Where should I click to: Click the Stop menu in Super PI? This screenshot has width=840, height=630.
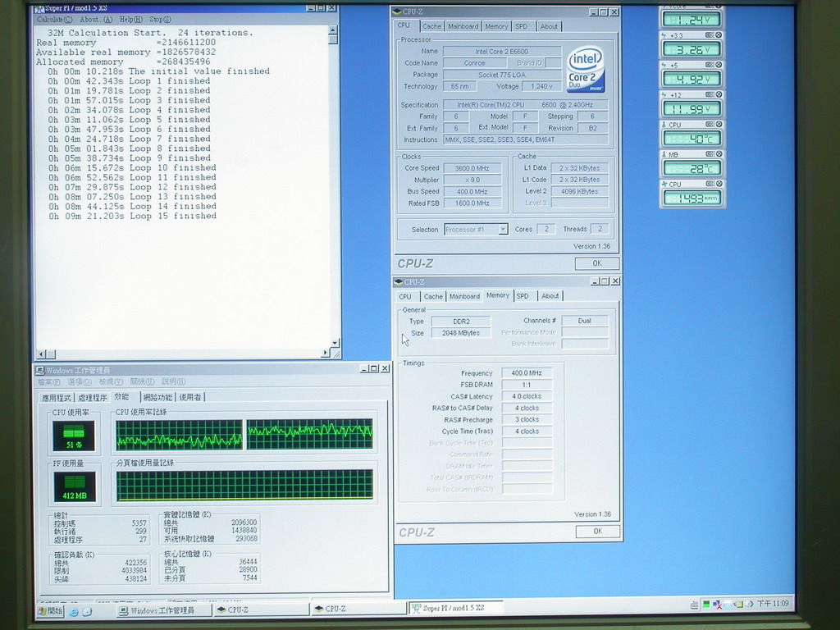tap(160, 20)
